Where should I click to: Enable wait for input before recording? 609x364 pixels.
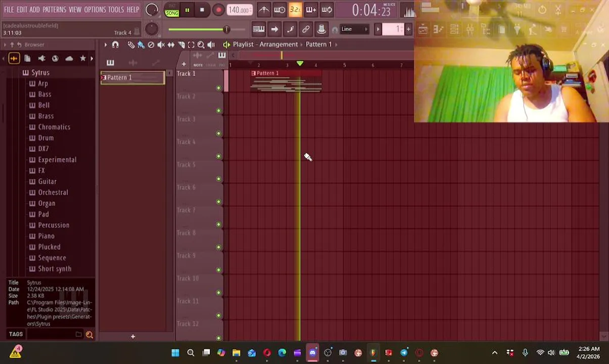tap(279, 10)
